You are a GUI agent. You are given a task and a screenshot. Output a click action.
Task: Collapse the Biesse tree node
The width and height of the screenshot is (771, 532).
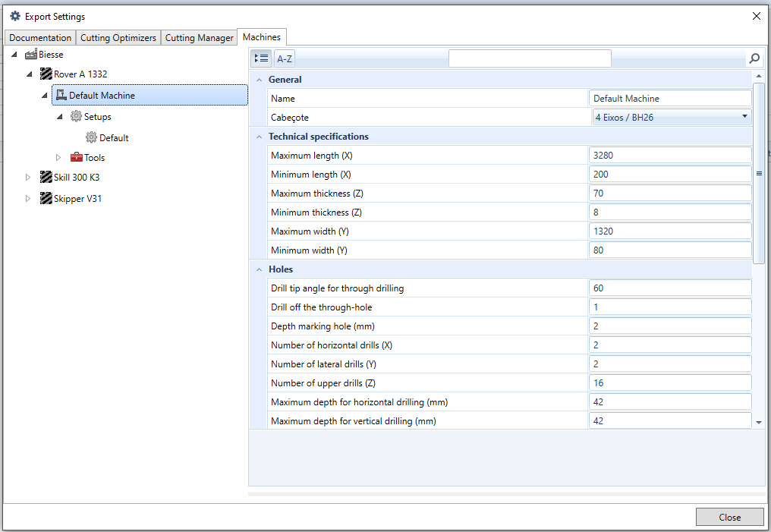14,55
